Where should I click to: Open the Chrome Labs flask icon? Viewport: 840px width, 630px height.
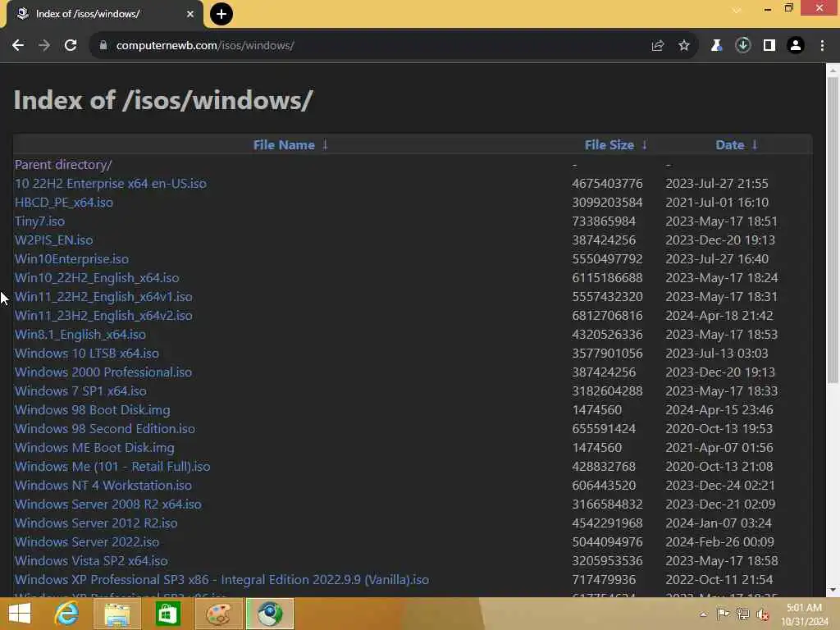(x=716, y=46)
